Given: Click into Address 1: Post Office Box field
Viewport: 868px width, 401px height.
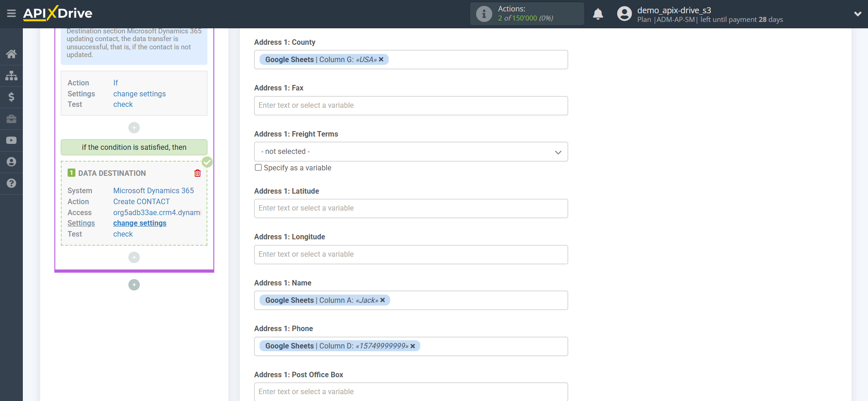Looking at the screenshot, I should point(411,392).
